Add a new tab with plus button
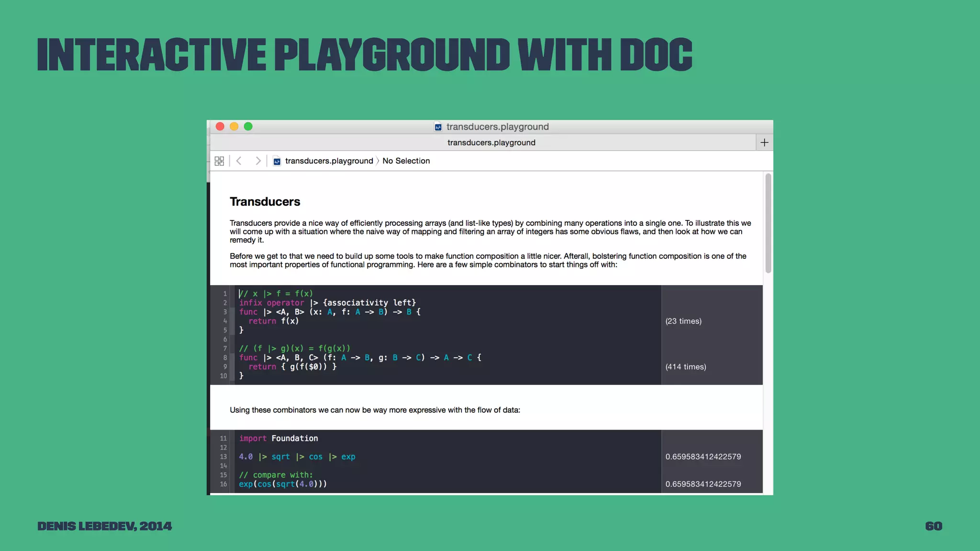This screenshot has height=551, width=980. tap(764, 143)
